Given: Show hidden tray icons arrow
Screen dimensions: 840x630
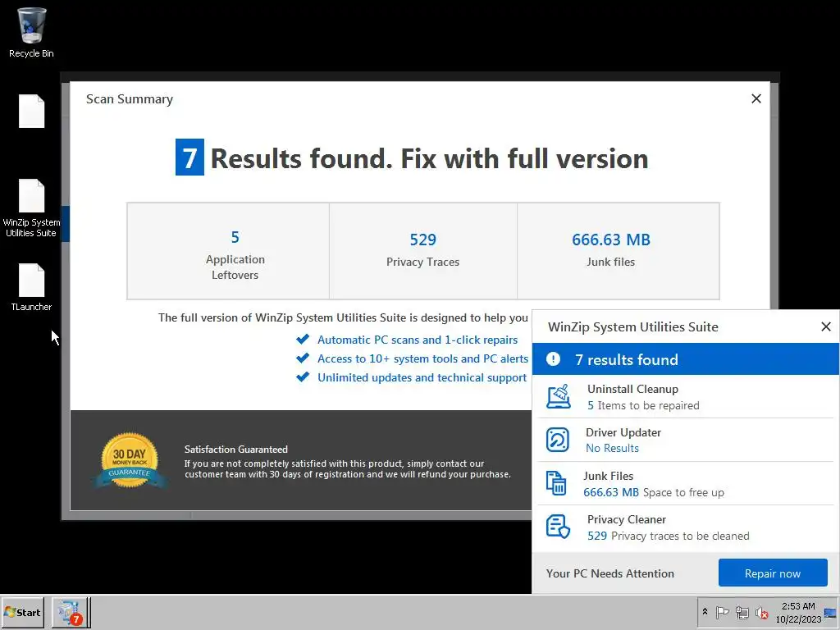Looking at the screenshot, I should pos(705,612).
